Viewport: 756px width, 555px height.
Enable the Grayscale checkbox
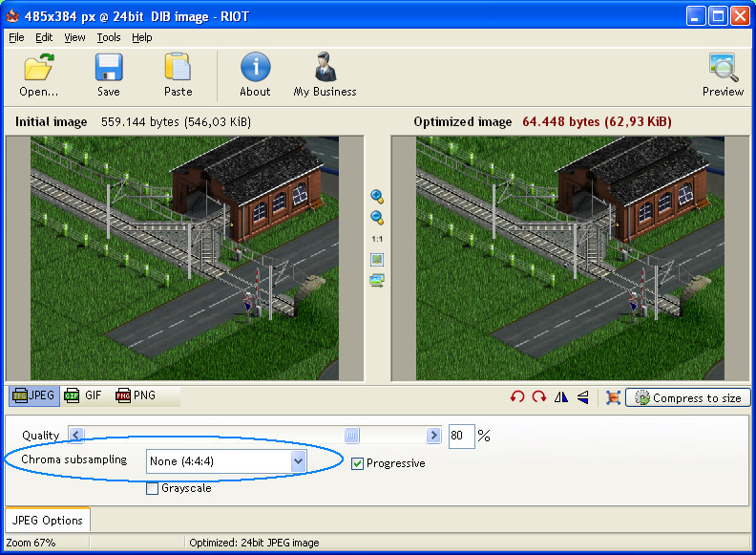[152, 488]
